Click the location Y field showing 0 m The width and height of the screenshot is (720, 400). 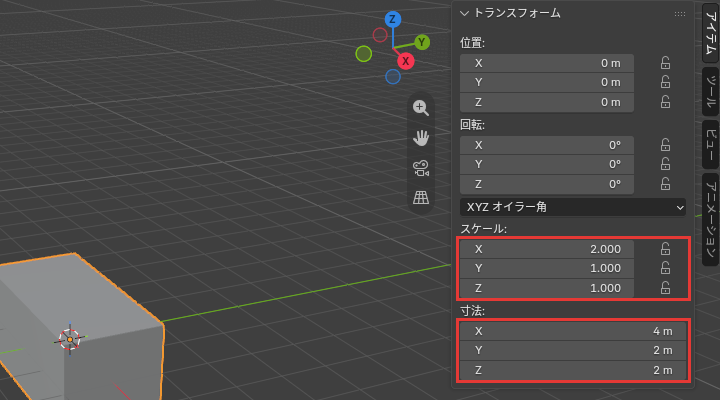[547, 82]
